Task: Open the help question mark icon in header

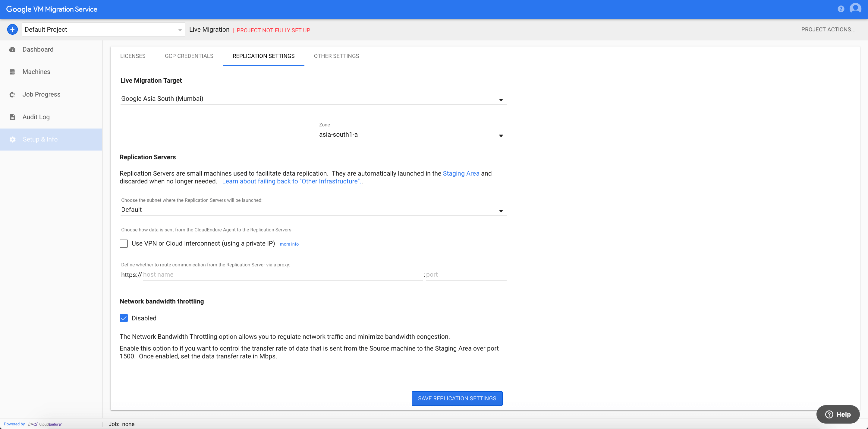Action: pyautogui.click(x=841, y=9)
